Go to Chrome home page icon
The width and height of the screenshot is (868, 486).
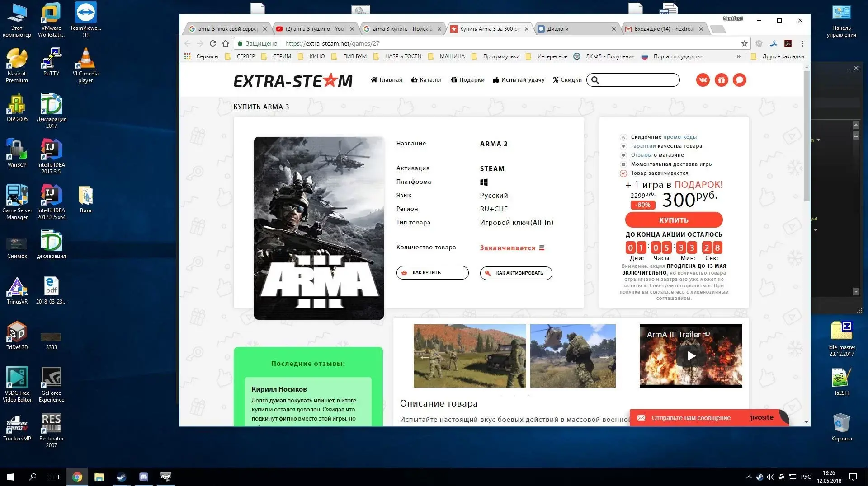(226, 43)
